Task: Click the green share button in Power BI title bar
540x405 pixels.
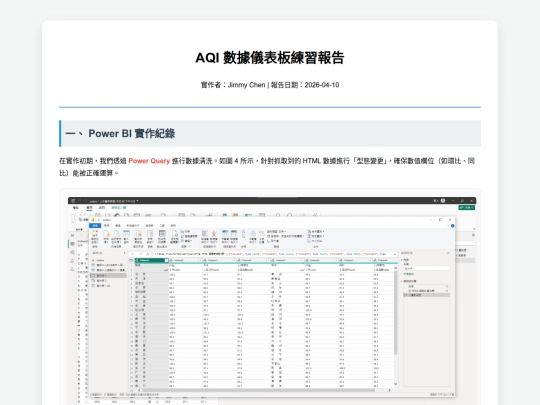Action: coord(466,208)
